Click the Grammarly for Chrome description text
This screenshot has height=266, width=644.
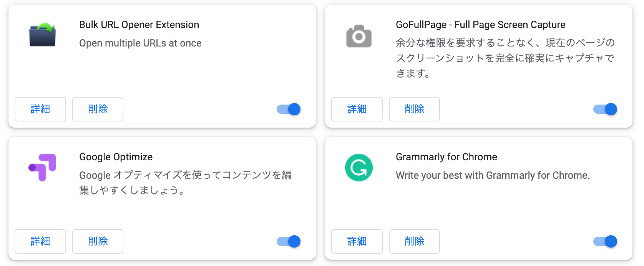tap(493, 175)
